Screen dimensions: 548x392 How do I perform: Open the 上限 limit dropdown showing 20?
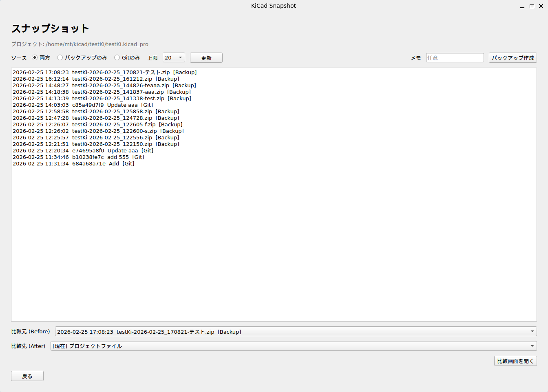pyautogui.click(x=174, y=57)
